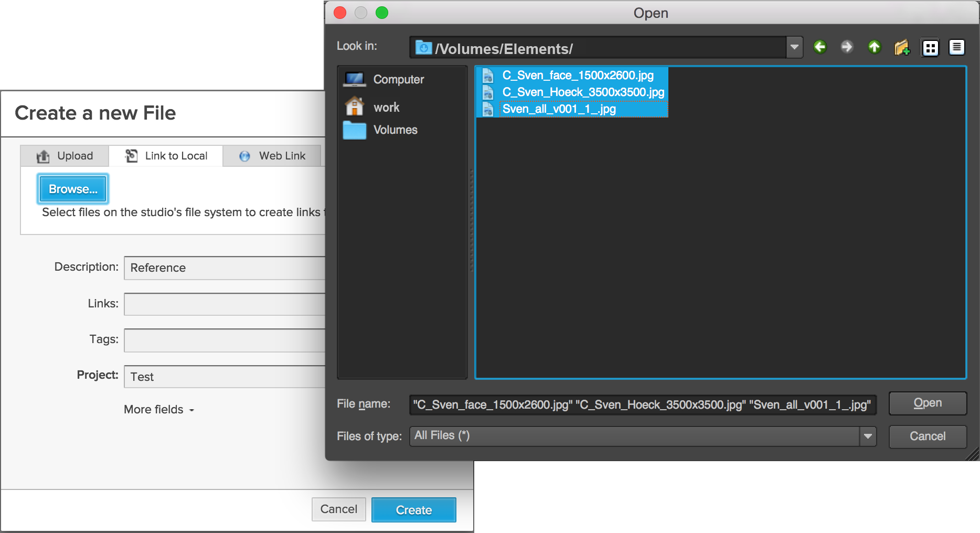Image resolution: width=980 pixels, height=533 pixels.
Task: Click the Open button in file dialog
Action: tap(928, 403)
